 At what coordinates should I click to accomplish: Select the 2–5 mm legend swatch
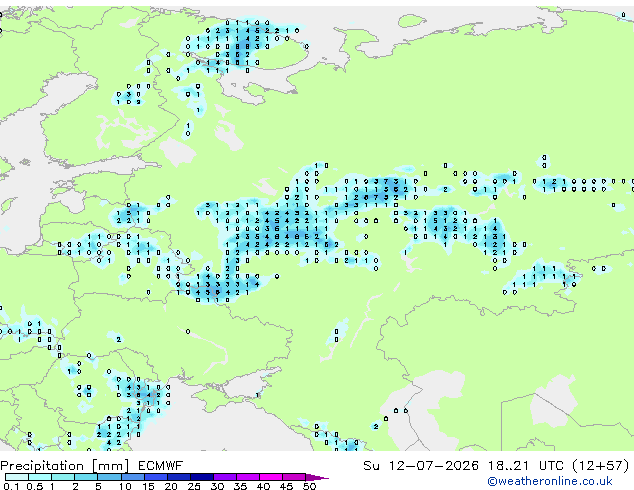click(x=86, y=477)
